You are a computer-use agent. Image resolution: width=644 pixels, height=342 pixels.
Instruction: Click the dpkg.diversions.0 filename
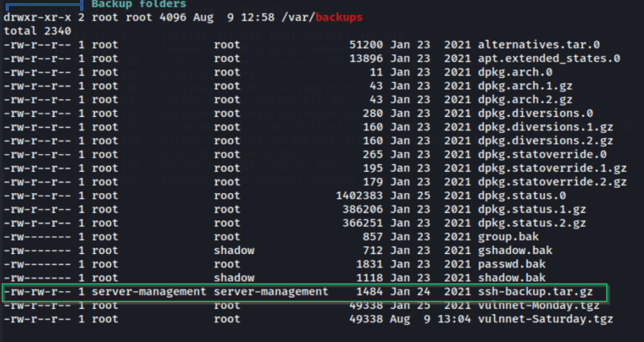point(536,113)
